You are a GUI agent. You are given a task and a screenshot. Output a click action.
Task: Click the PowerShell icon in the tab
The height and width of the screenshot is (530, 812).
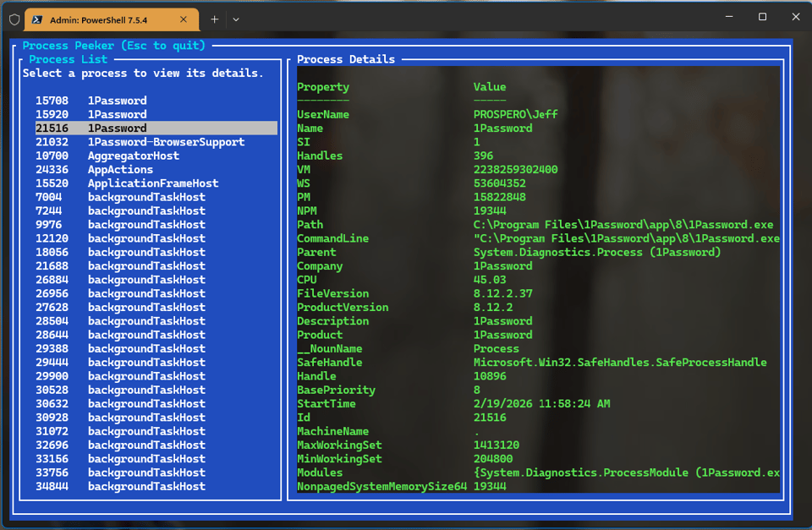[37, 19]
